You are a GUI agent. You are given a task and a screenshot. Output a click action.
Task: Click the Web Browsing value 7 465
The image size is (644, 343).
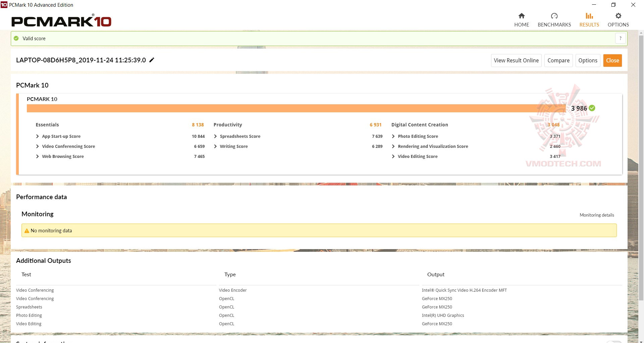199,156
